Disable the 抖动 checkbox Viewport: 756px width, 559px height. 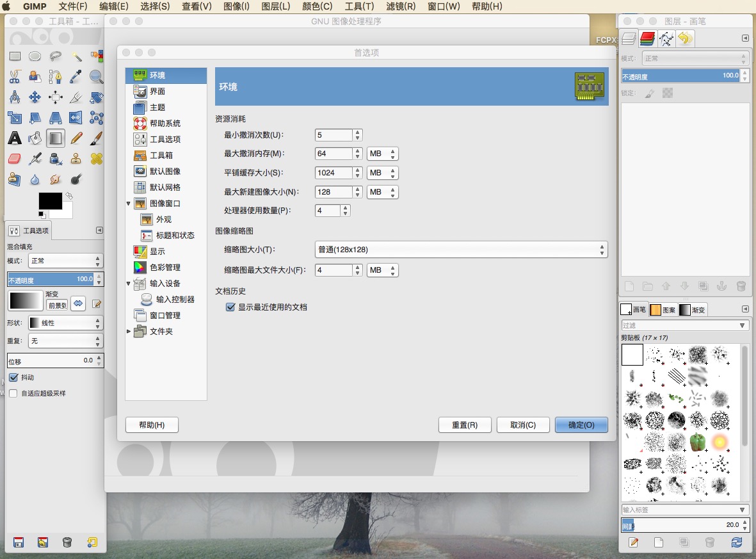tap(13, 378)
